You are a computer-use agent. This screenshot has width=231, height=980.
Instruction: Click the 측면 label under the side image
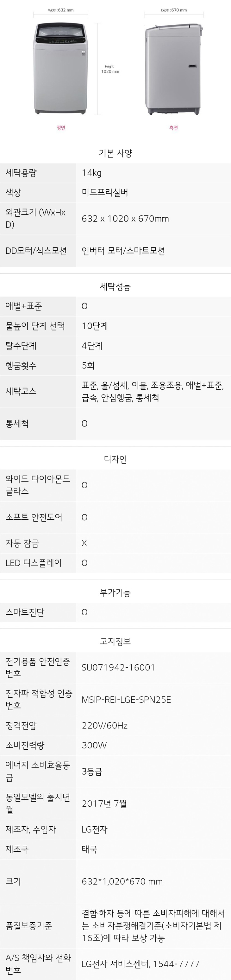pos(173,128)
